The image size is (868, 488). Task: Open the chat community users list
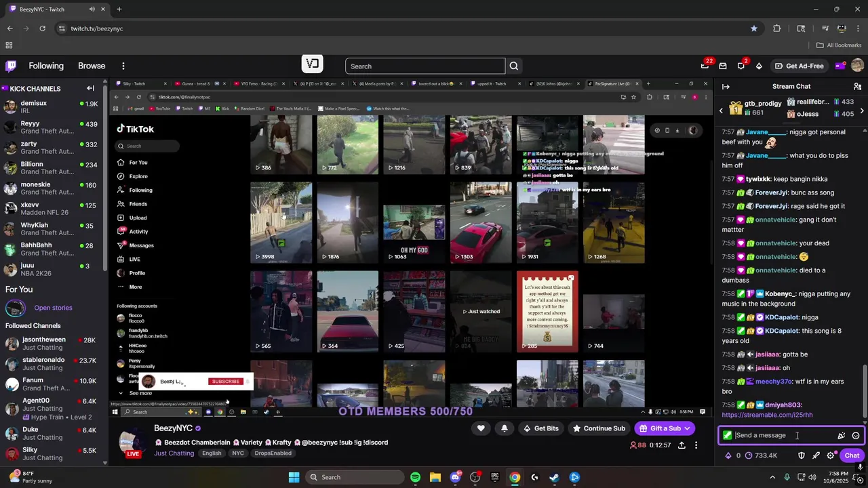(x=857, y=87)
